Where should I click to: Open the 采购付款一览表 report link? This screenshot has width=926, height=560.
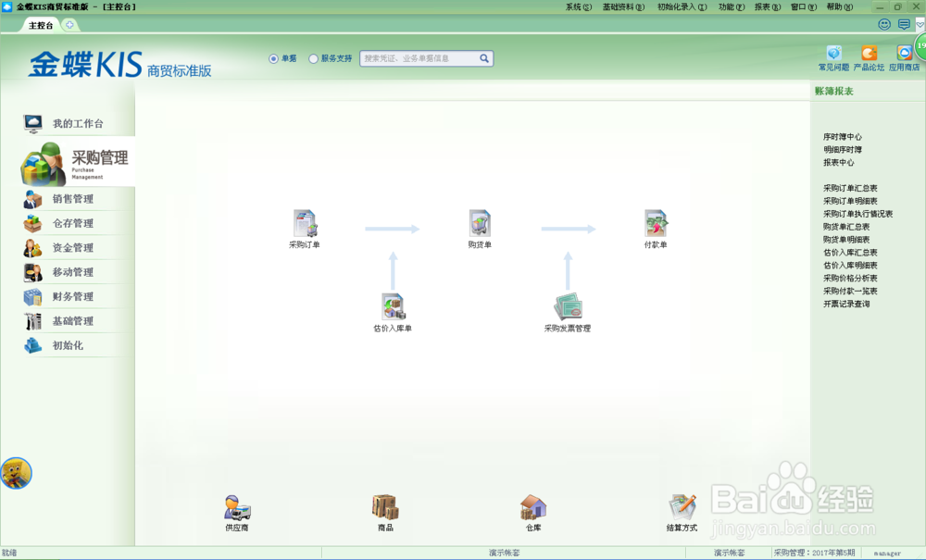(x=850, y=291)
